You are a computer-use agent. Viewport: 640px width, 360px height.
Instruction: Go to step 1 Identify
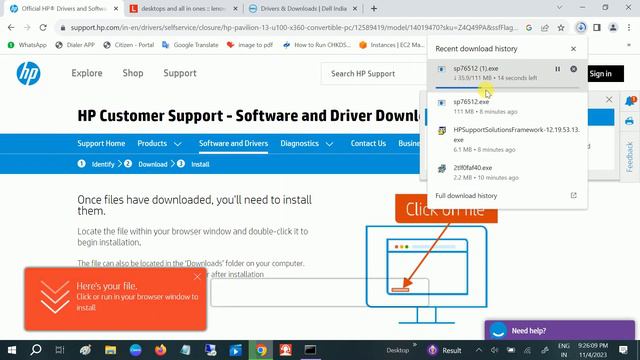(96, 164)
